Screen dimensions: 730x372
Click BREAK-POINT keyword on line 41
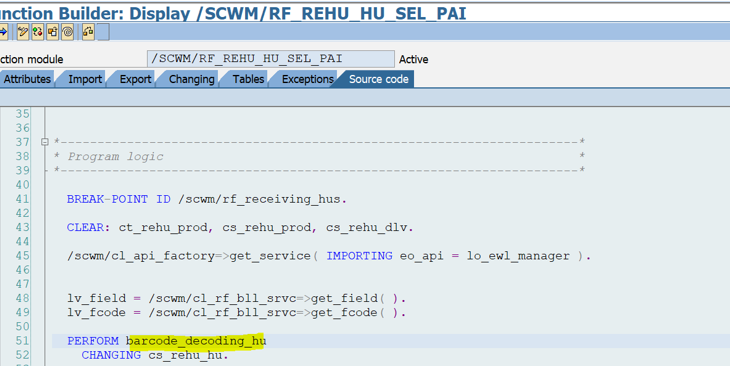click(107, 199)
